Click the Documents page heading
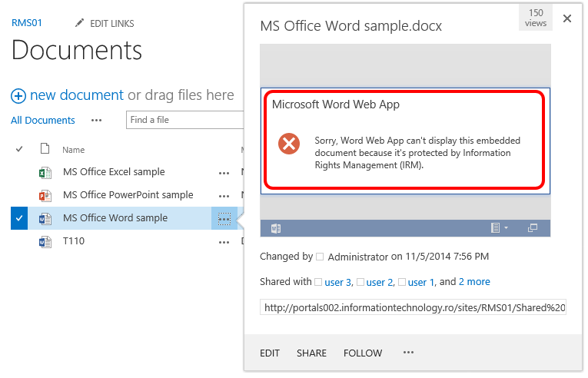588x378 pixels. coord(77,50)
